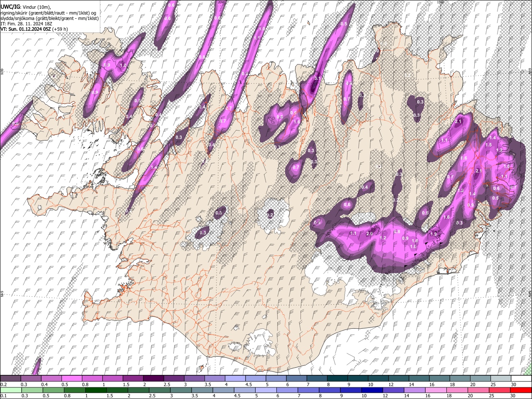Screen dimensions: 532x399
Task: Click the 'rigning/skúrir' legend description line
Action: [x=48, y=13]
